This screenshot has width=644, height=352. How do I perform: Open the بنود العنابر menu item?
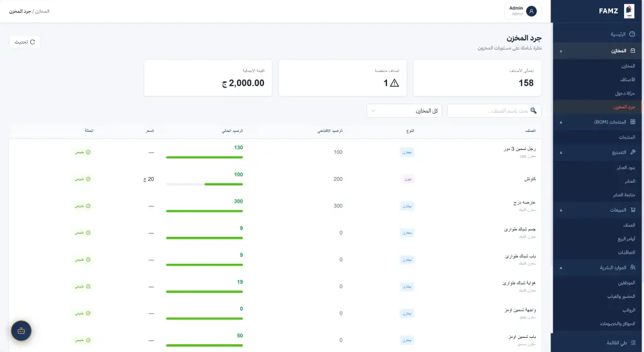click(x=597, y=167)
